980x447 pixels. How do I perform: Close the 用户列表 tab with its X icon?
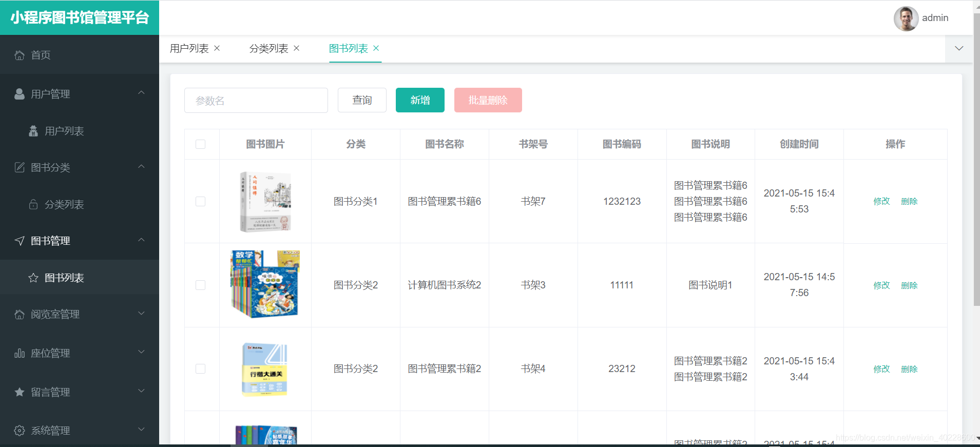[x=217, y=48]
